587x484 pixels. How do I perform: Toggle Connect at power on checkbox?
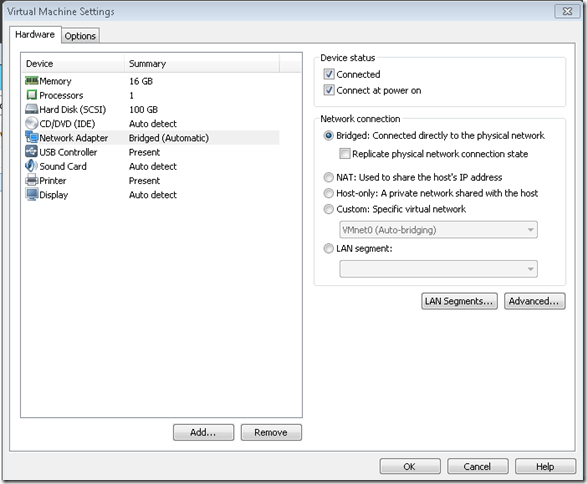[x=329, y=90]
